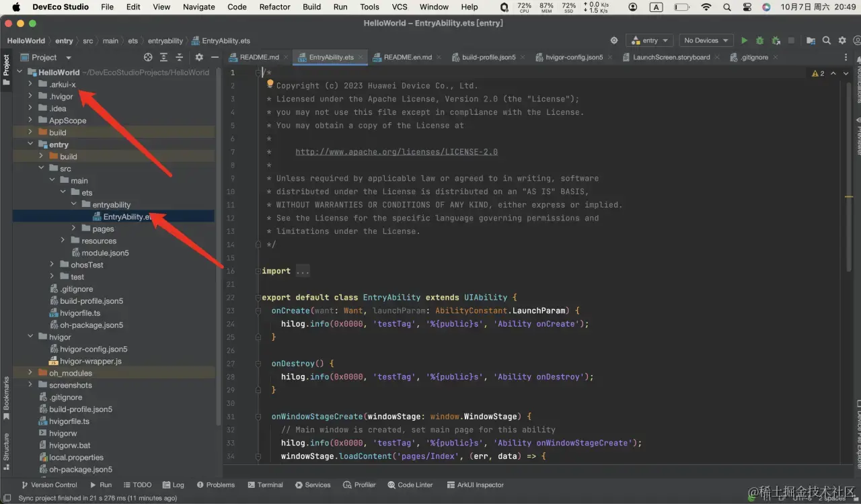Close the build-profile.json5 editor tab

click(522, 57)
